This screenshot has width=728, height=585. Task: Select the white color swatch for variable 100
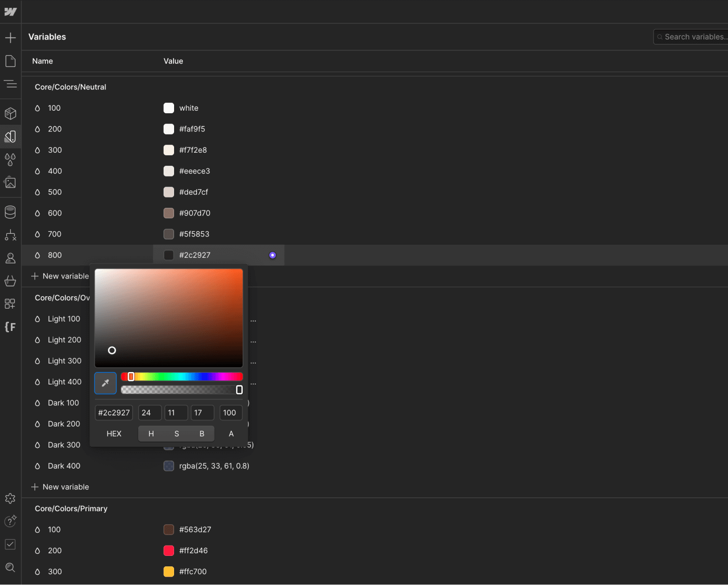pos(168,108)
